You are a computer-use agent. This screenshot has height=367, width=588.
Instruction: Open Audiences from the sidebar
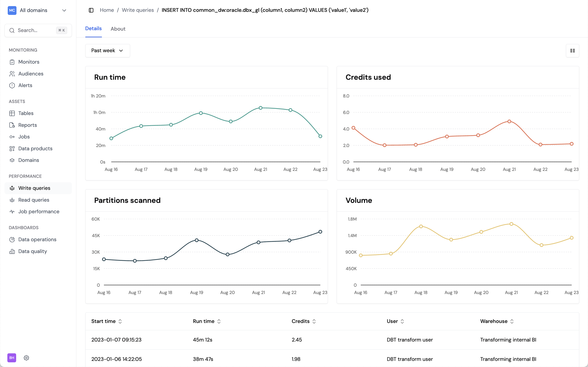click(12, 74)
